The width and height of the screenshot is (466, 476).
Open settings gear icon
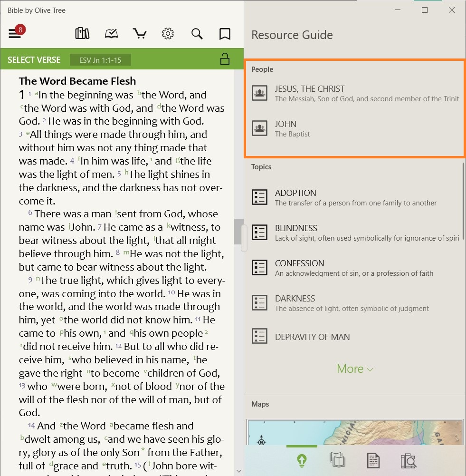click(x=168, y=33)
